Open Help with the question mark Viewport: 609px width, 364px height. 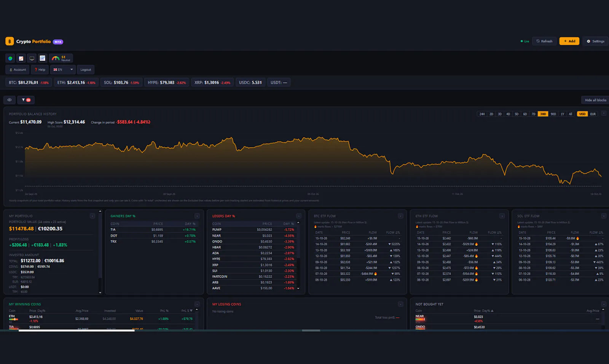tap(40, 70)
